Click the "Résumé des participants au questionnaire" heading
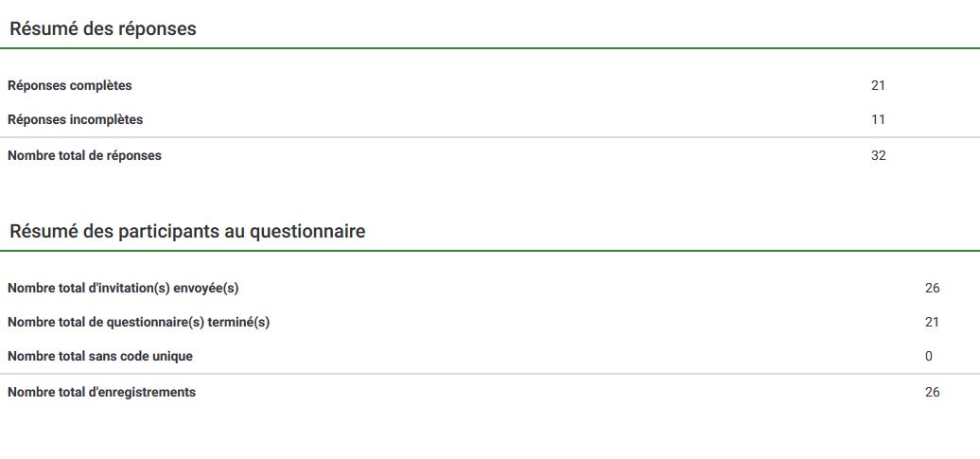The image size is (980, 459). (187, 232)
